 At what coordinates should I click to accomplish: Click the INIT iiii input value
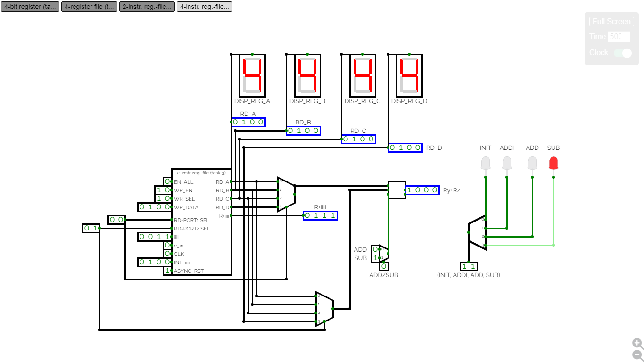[155, 263]
